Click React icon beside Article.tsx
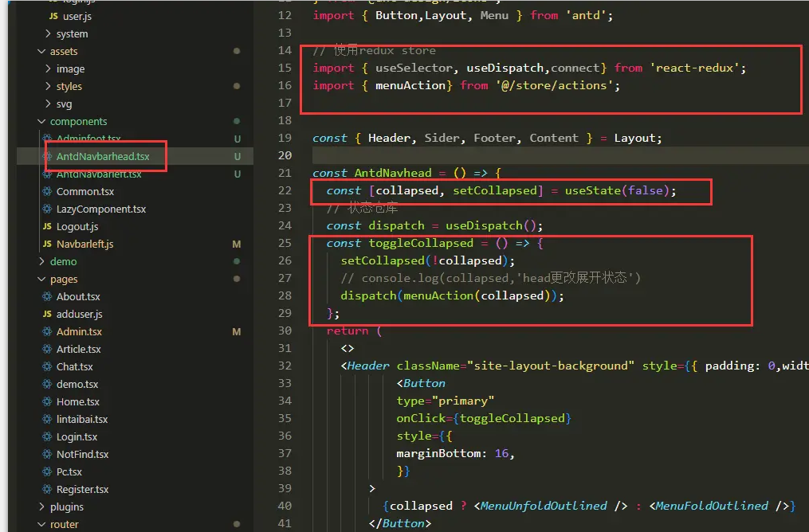This screenshot has height=532, width=809. pos(48,350)
